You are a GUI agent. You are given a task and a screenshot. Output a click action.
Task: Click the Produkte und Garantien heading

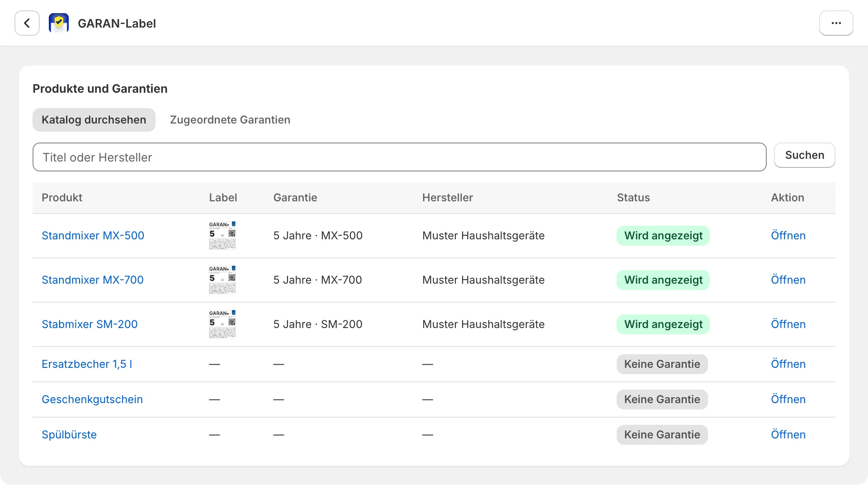pyautogui.click(x=100, y=89)
